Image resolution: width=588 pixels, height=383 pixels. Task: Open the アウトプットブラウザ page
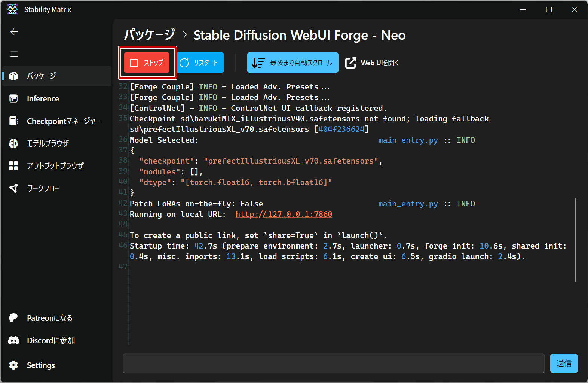[x=55, y=166]
